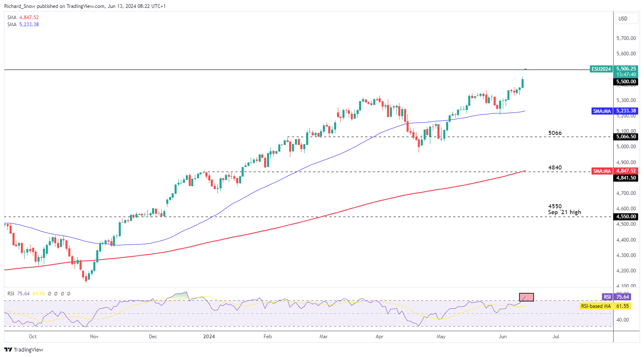Click the ESU2024 symbol label
Viewport: 644px width, 357px height.
(x=601, y=69)
